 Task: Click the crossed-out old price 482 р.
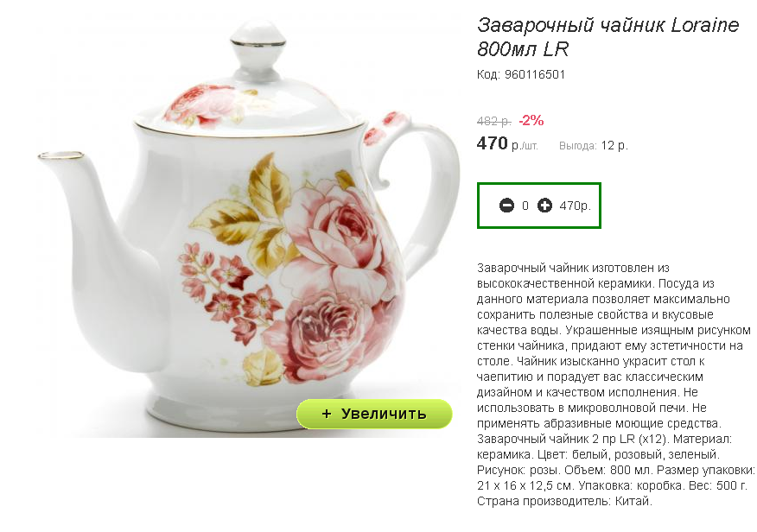pyautogui.click(x=494, y=121)
